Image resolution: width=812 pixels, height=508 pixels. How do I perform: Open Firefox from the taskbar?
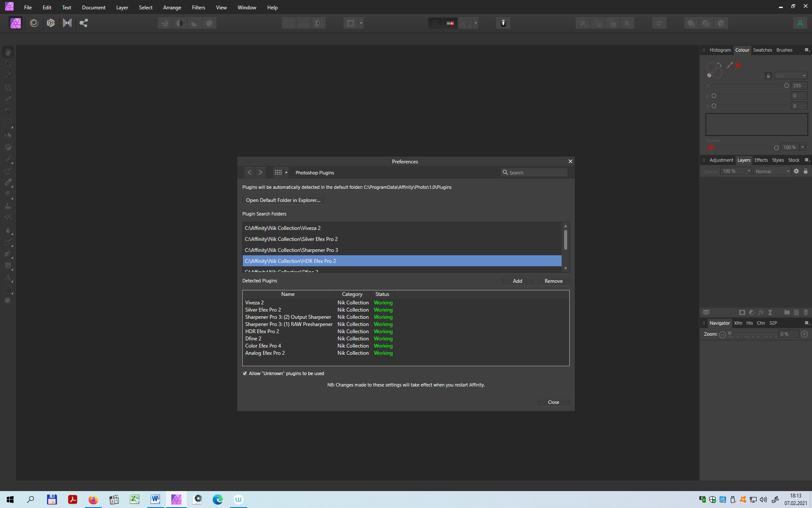(93, 500)
